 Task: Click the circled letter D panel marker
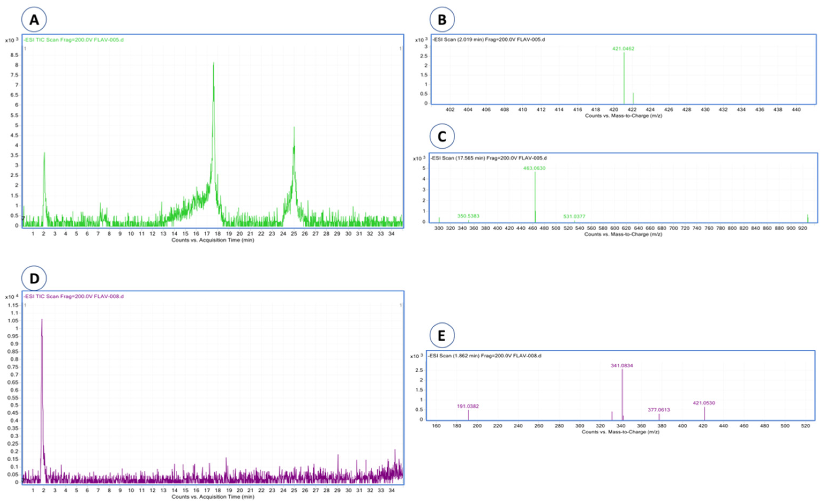34,279
